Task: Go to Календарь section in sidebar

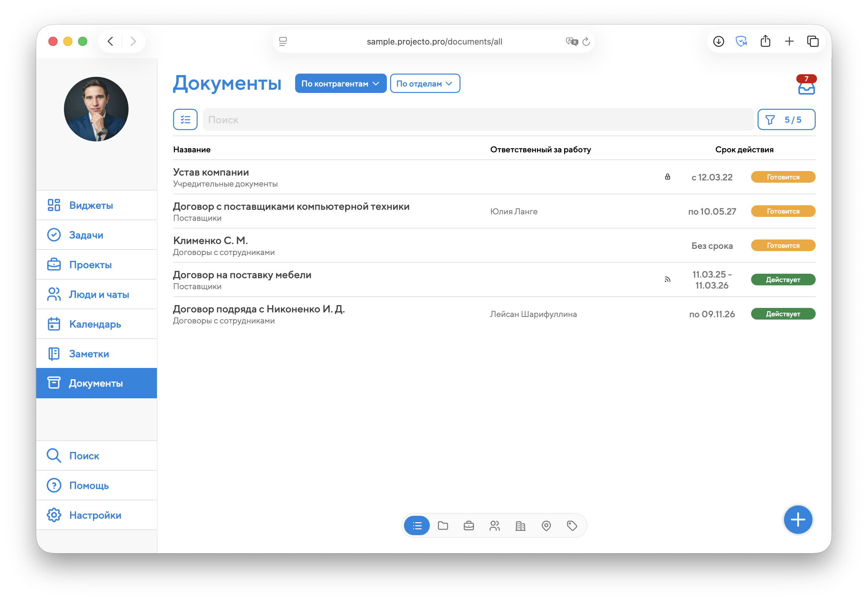Action: [95, 324]
